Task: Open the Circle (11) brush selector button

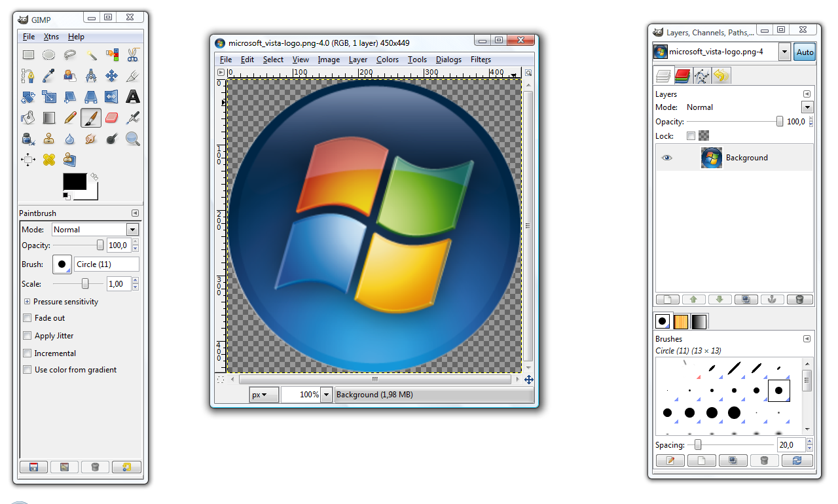Action: [62, 264]
